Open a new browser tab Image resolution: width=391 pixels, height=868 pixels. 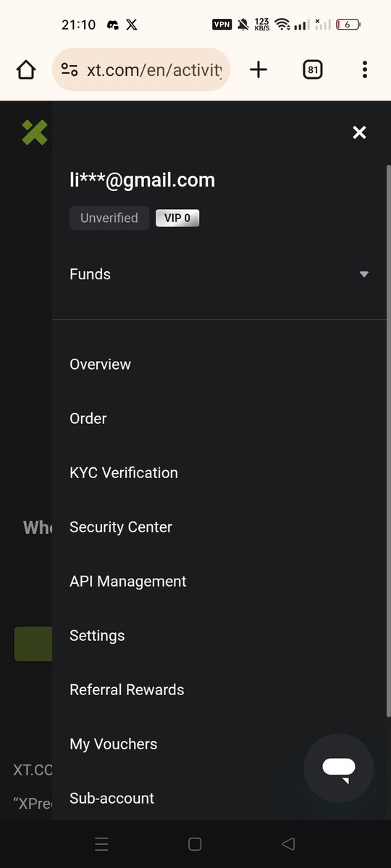pyautogui.click(x=258, y=69)
